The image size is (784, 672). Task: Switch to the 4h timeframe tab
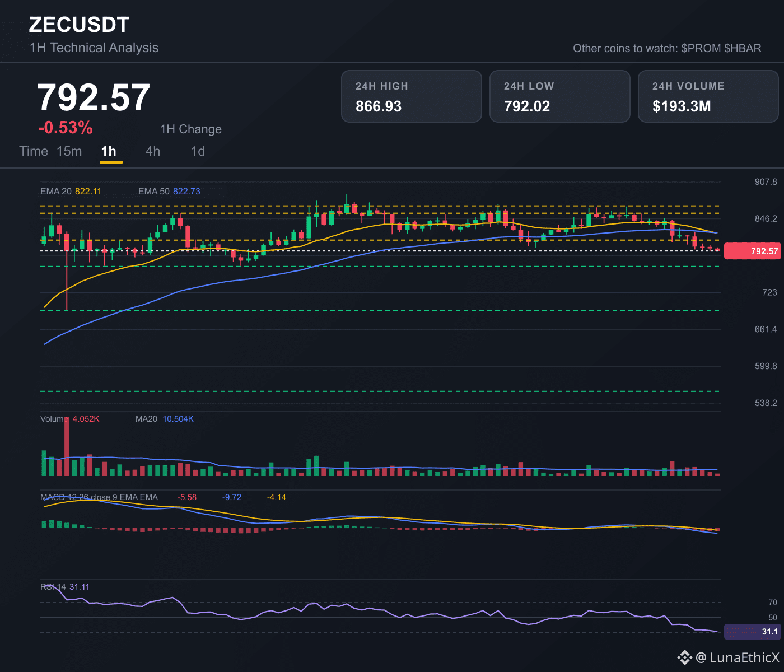point(153,151)
